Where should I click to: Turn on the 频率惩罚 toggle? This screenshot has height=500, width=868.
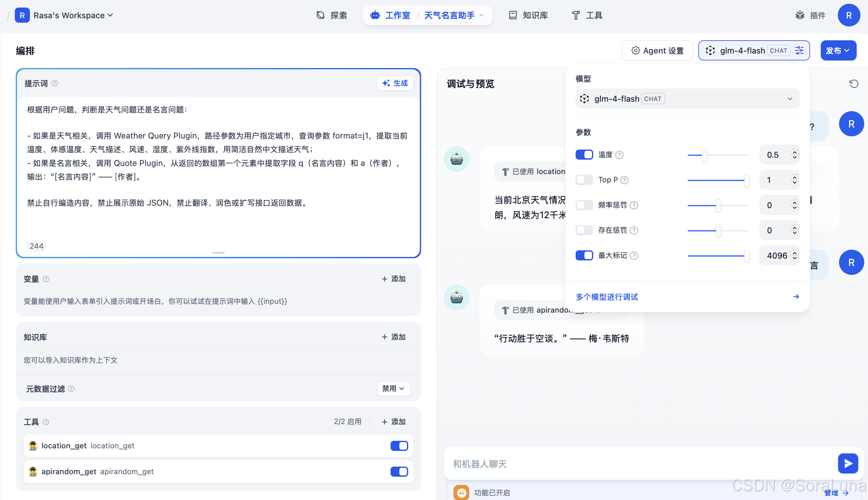click(x=584, y=205)
